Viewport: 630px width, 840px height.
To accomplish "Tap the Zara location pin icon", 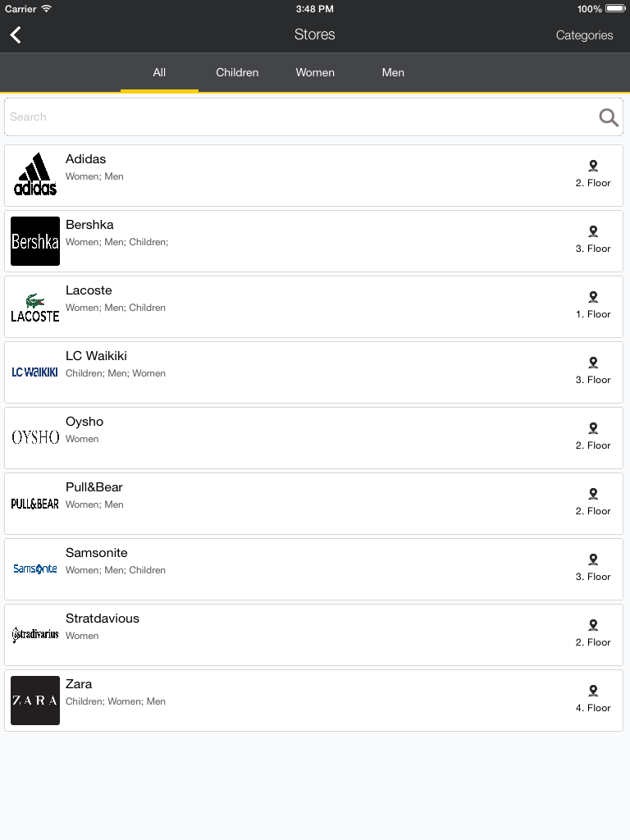I will click(593, 691).
